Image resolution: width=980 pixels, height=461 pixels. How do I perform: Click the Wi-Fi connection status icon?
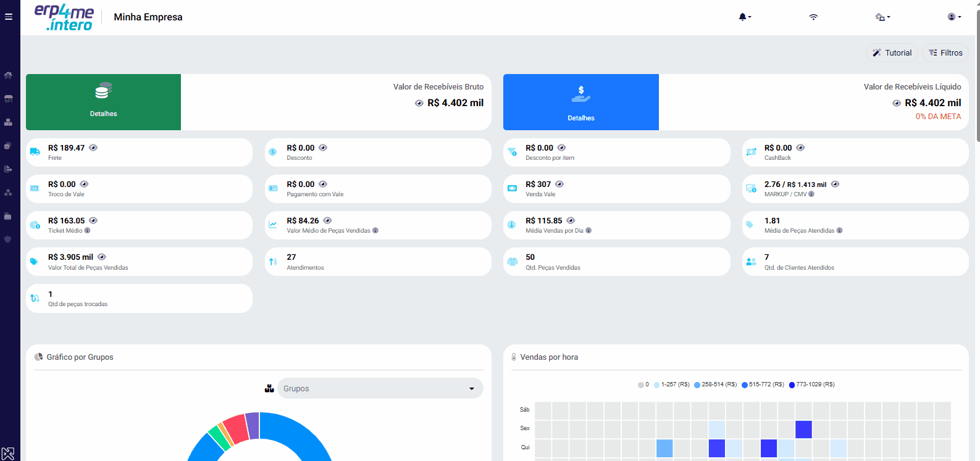tap(813, 17)
